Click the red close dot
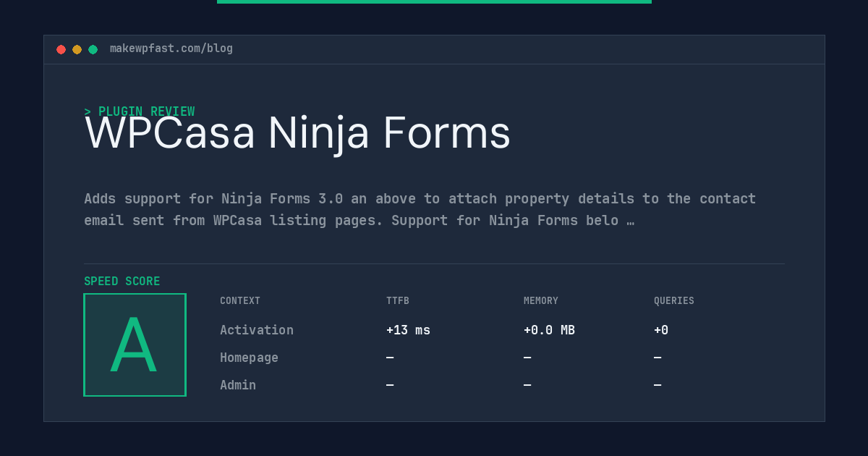This screenshot has height=456, width=868. coord(61,49)
